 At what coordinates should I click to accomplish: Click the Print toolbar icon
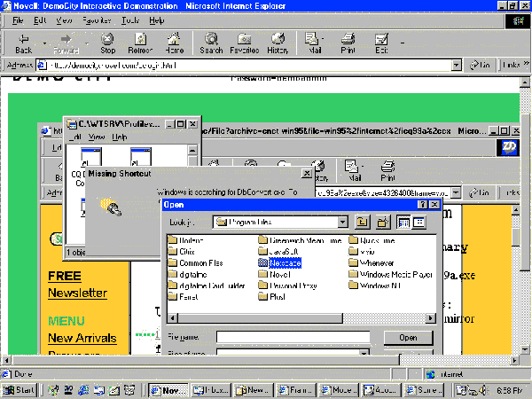point(347,43)
